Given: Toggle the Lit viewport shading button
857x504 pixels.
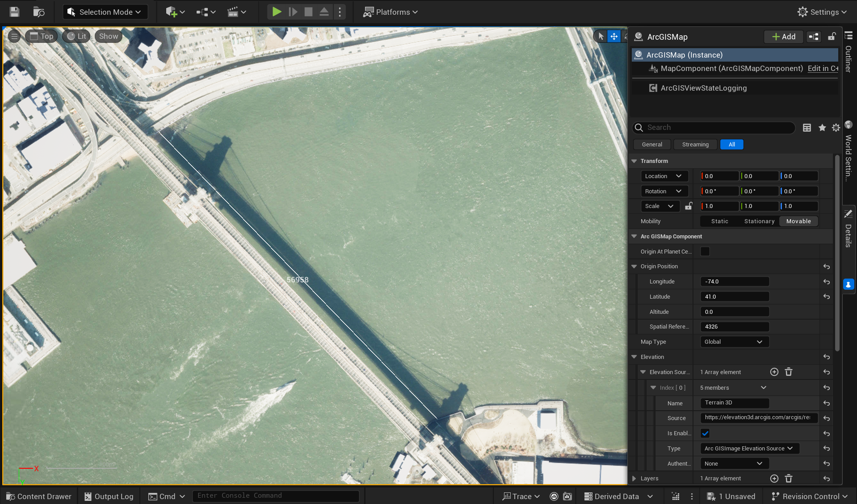Looking at the screenshot, I should [x=76, y=36].
